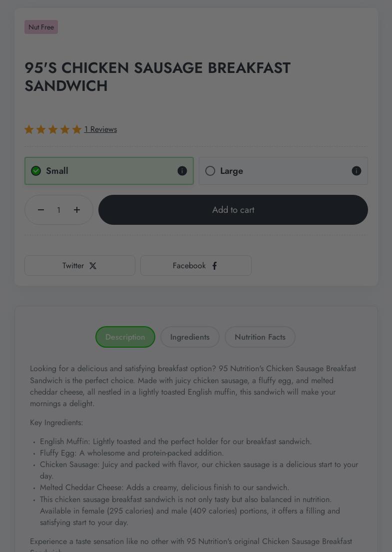392x552 pixels.
Task: Open the Description tab
Action: [x=125, y=337]
